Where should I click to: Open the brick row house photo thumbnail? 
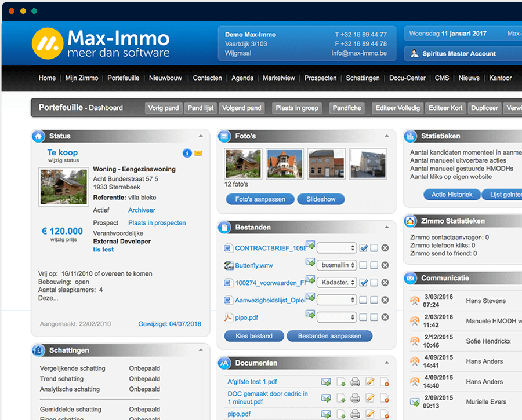coord(326,163)
